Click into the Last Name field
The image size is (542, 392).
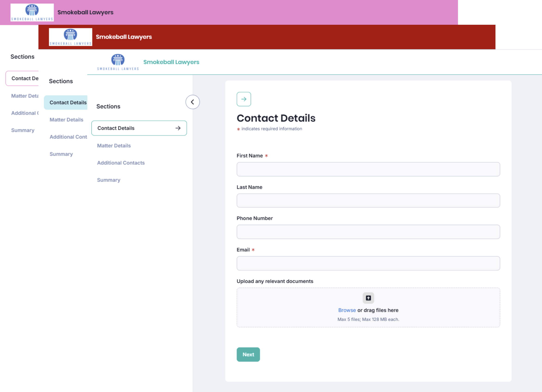point(368,200)
